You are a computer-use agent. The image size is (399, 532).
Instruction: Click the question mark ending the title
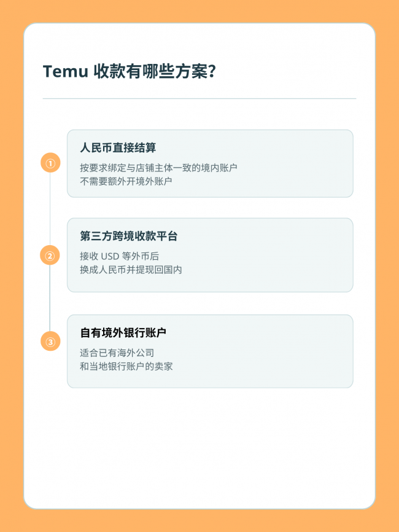tap(212, 72)
